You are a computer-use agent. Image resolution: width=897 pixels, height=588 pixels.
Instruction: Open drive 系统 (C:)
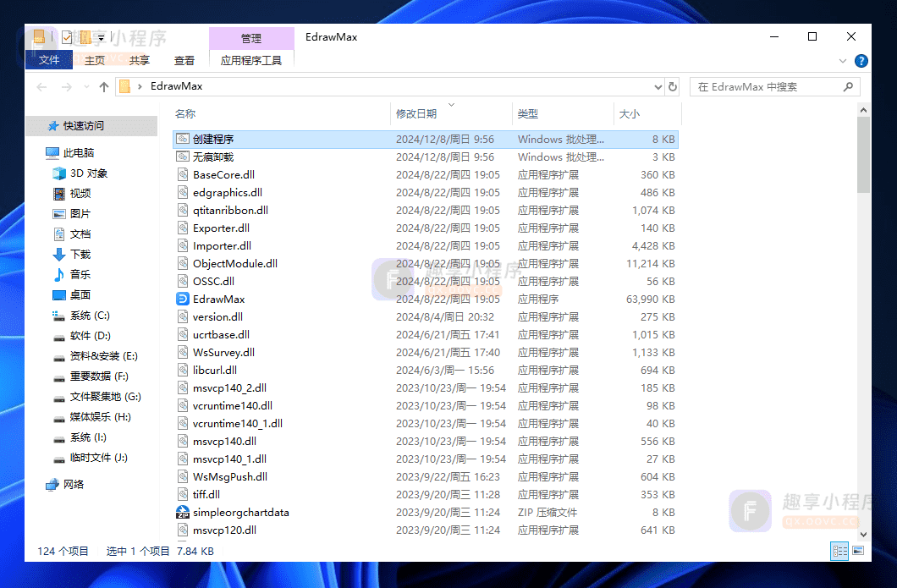tap(81, 316)
